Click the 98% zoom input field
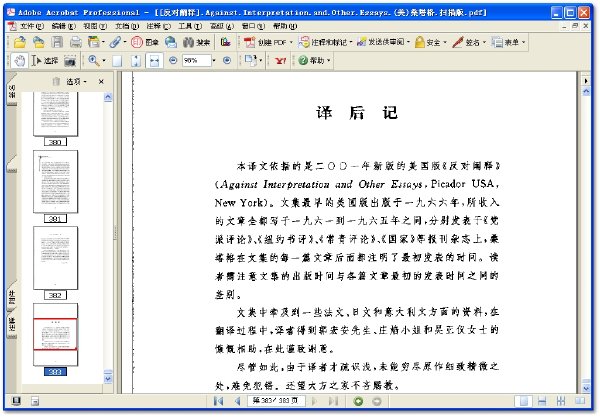The height and width of the screenshot is (417, 600). [196, 60]
